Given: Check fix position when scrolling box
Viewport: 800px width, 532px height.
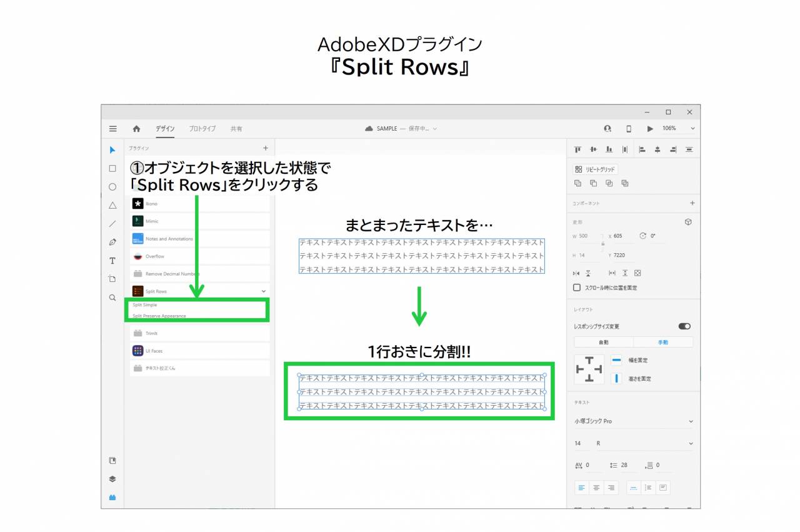Looking at the screenshot, I should tap(577, 288).
